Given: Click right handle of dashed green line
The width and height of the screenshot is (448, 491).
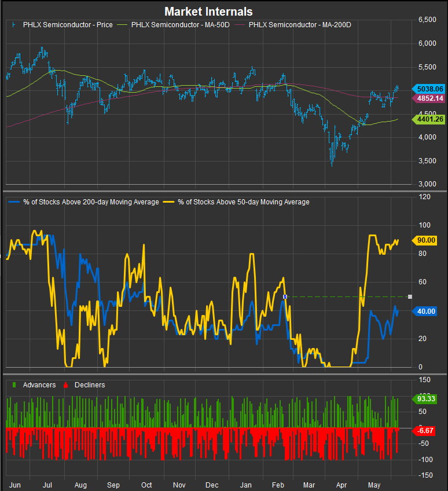Looking at the screenshot, I should [410, 296].
